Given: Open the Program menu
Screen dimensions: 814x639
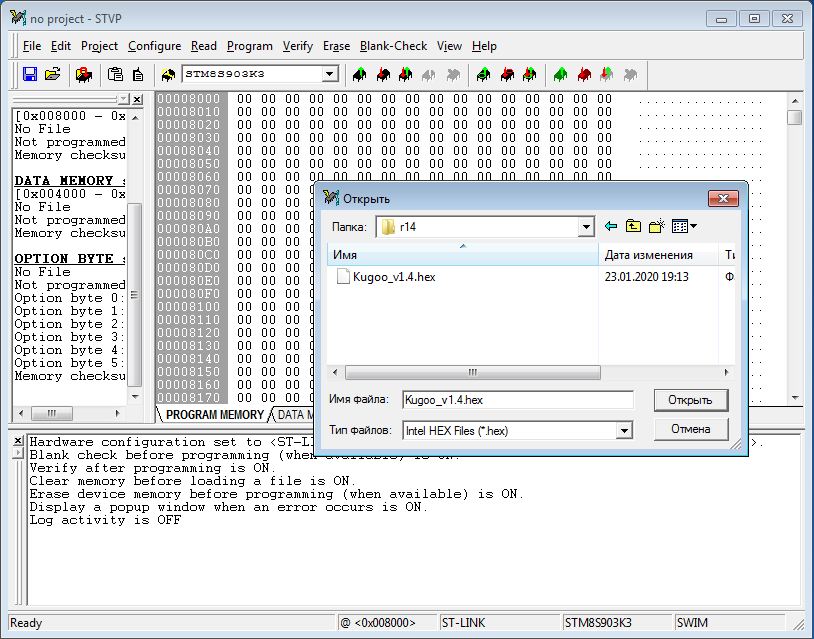Looking at the screenshot, I should 249,46.
